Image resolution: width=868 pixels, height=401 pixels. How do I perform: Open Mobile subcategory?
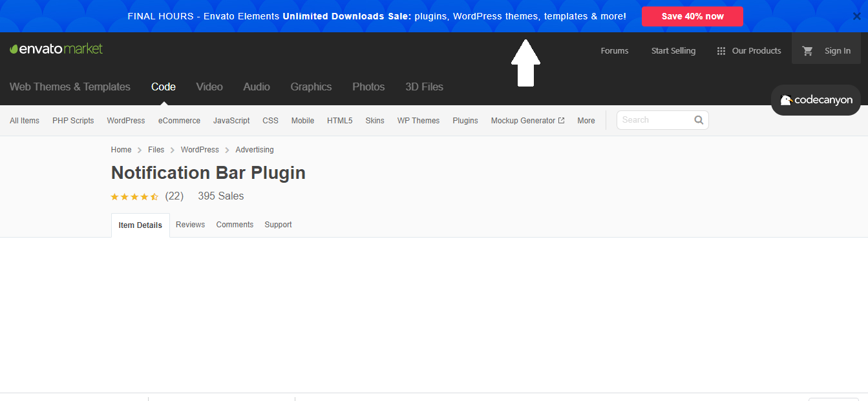[x=302, y=121]
